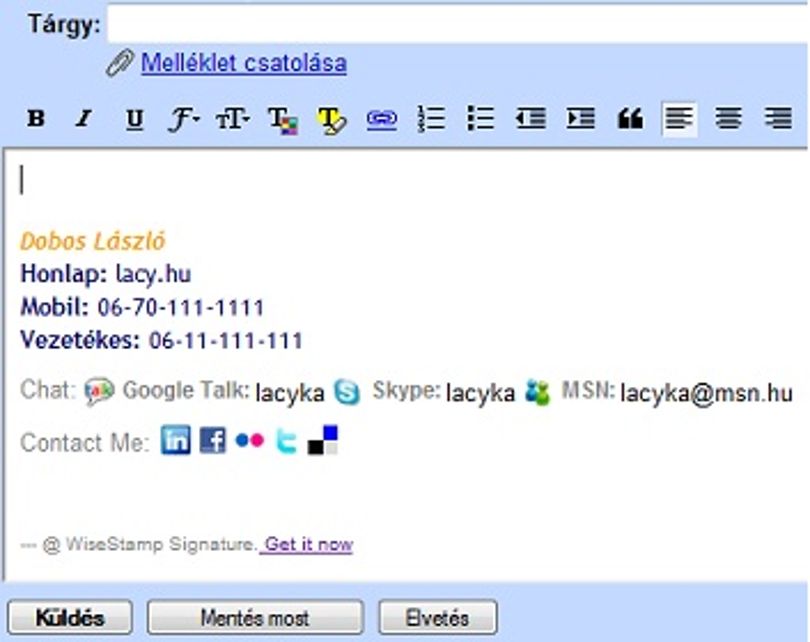
Task: Insert a numbered list
Action: tap(431, 119)
